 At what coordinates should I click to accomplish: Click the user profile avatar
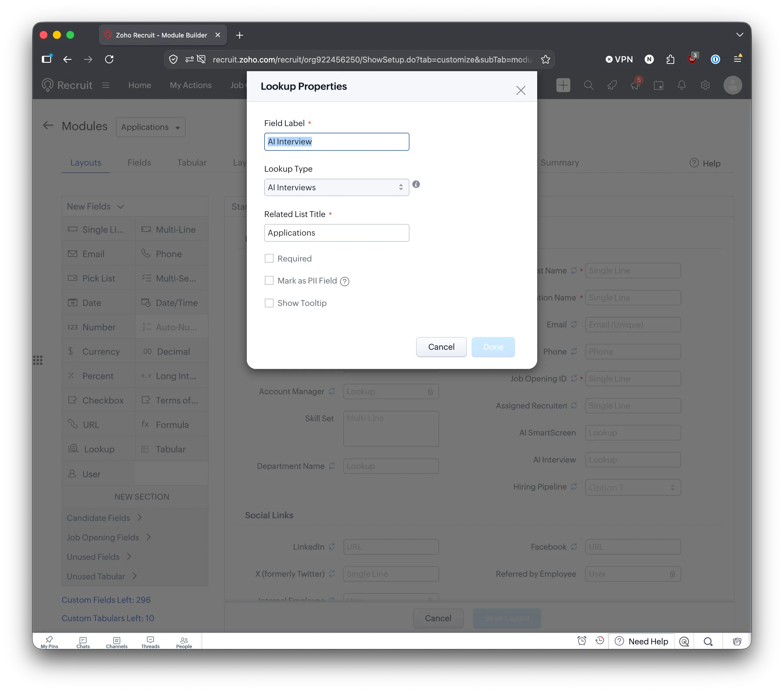click(732, 85)
